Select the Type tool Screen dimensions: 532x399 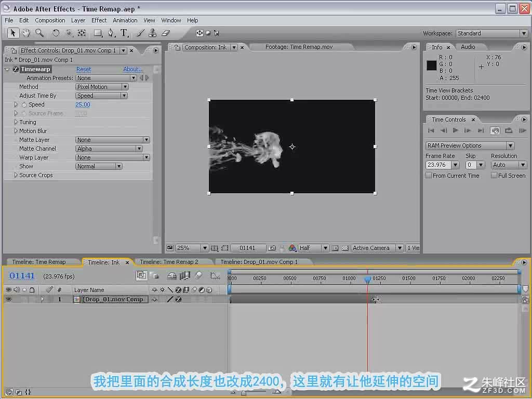(x=124, y=33)
